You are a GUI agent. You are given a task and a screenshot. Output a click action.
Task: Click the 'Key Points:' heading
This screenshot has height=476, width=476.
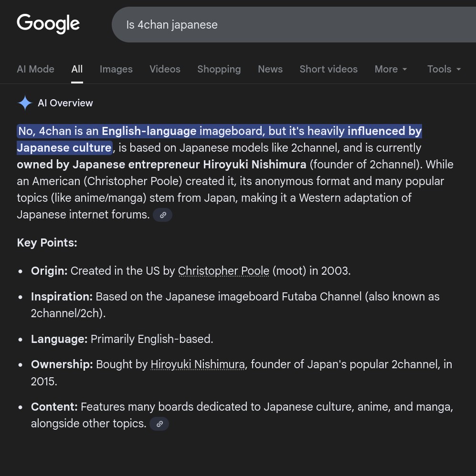tap(47, 243)
